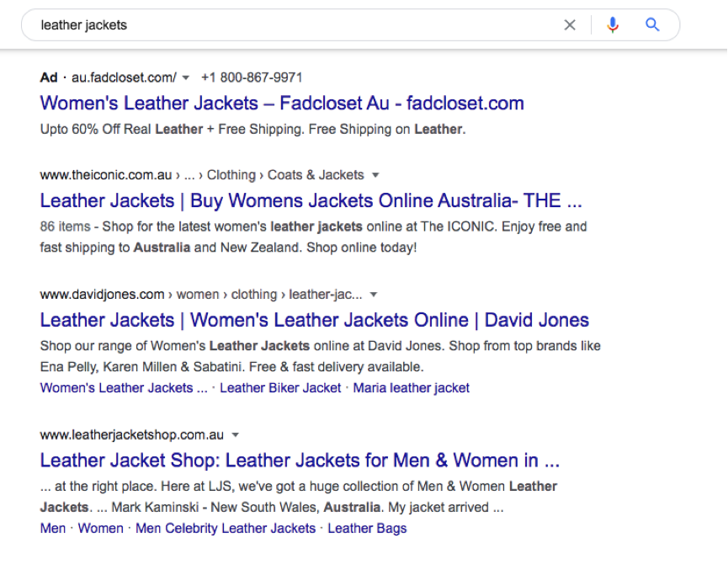Viewport: 728px width, 565px height.
Task: Open THE ICONIC Buy Womens Jackets result
Action: (311, 200)
